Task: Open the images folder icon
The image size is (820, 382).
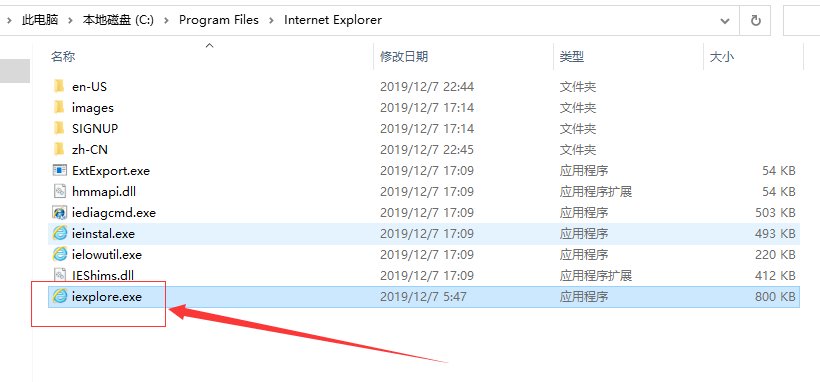Action: coord(59,107)
